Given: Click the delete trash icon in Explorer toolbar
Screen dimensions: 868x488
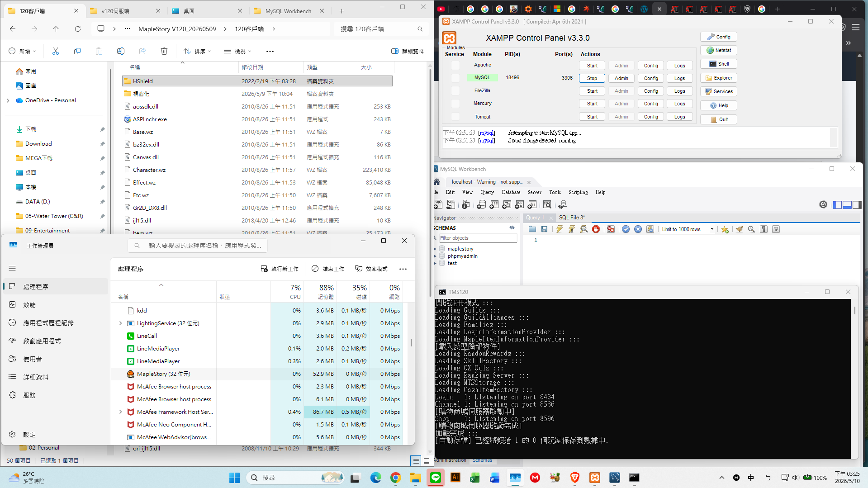Looking at the screenshot, I should 164,51.
